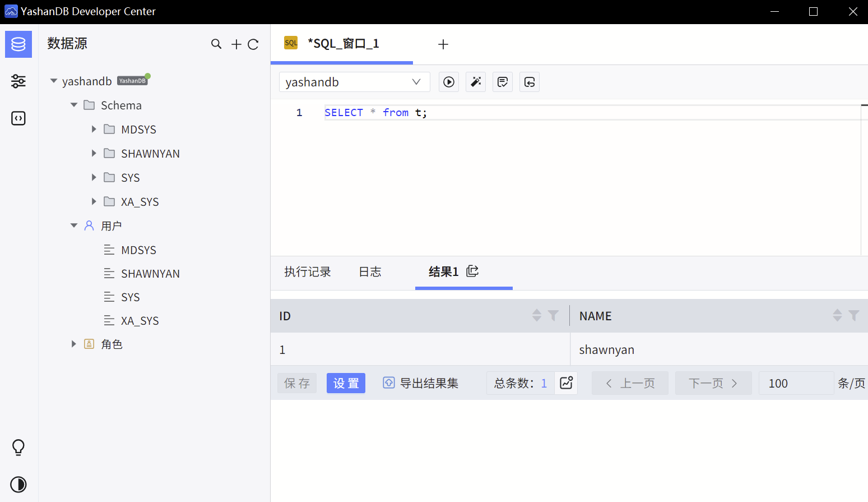Open the settings sliders icon in sidebar
Screen dimensions: 868x502
pos(18,81)
